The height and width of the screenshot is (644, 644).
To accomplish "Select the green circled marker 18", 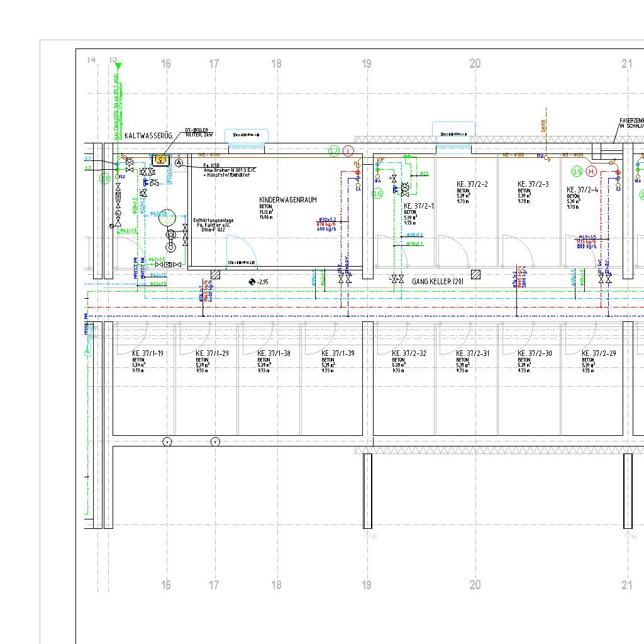I will [105, 179].
